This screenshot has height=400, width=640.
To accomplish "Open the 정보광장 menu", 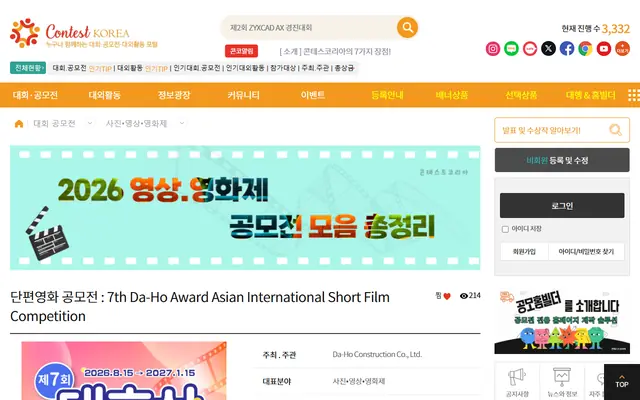I will pyautogui.click(x=174, y=95).
